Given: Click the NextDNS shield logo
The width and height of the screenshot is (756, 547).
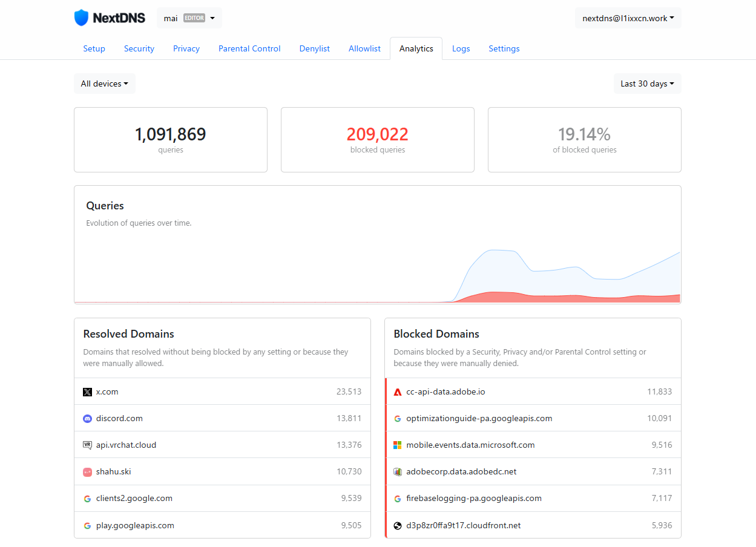Looking at the screenshot, I should pyautogui.click(x=81, y=18).
